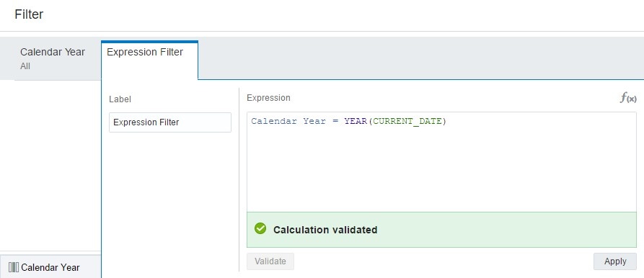Click the Label input containing Expression Filter
This screenshot has width=644, height=278.
170,122
